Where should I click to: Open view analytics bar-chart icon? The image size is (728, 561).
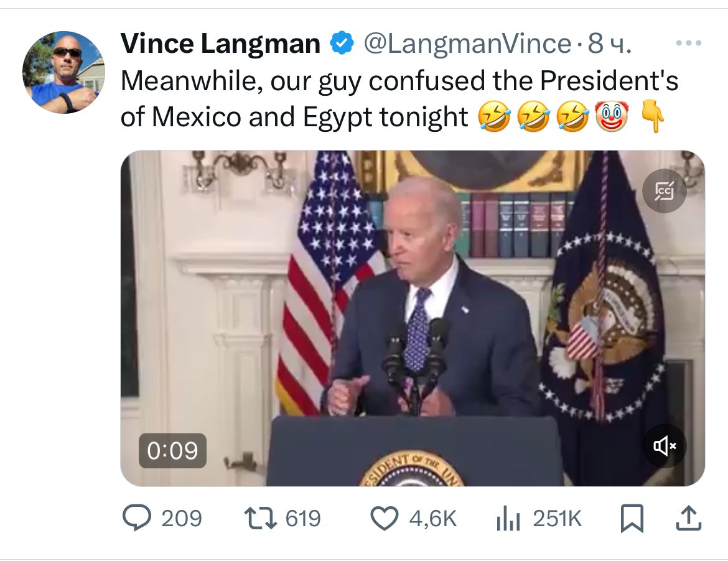click(x=508, y=519)
